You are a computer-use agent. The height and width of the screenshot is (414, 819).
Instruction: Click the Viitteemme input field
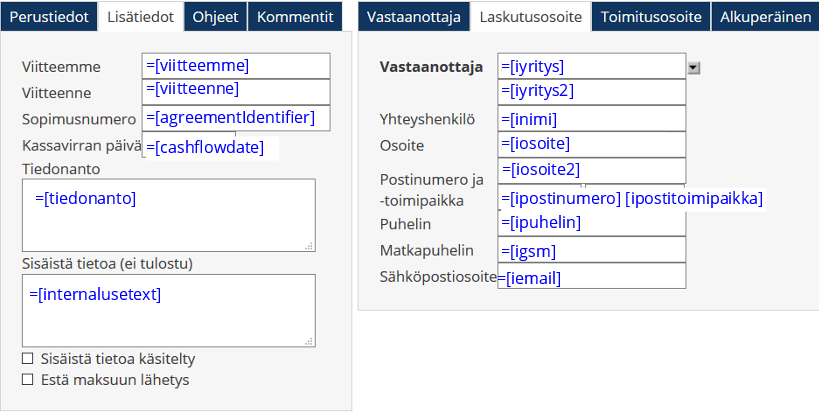click(237, 66)
